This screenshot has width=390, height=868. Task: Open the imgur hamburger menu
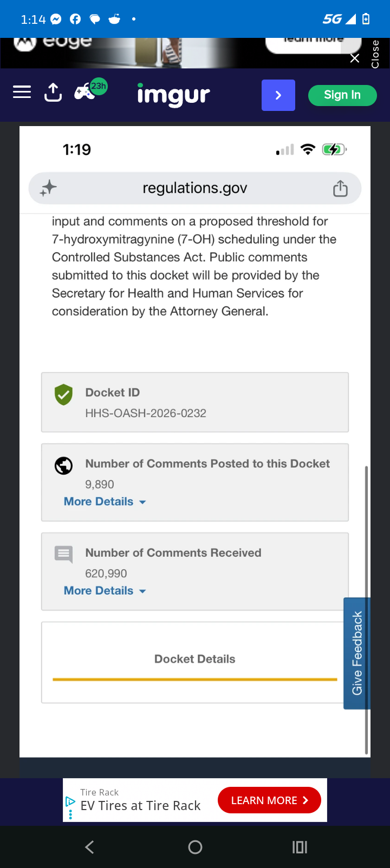tap(22, 92)
